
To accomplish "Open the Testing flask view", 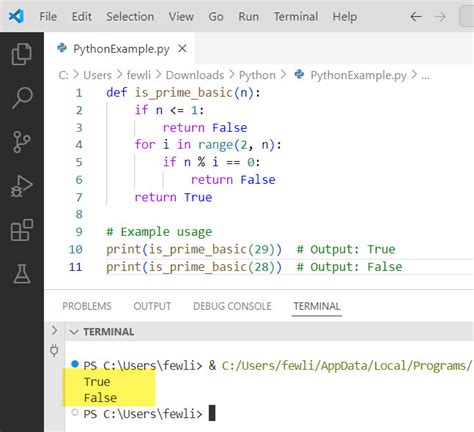I will click(x=22, y=274).
